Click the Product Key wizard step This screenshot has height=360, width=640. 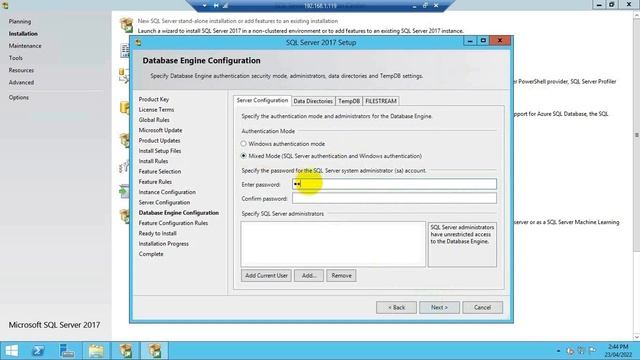tap(153, 99)
